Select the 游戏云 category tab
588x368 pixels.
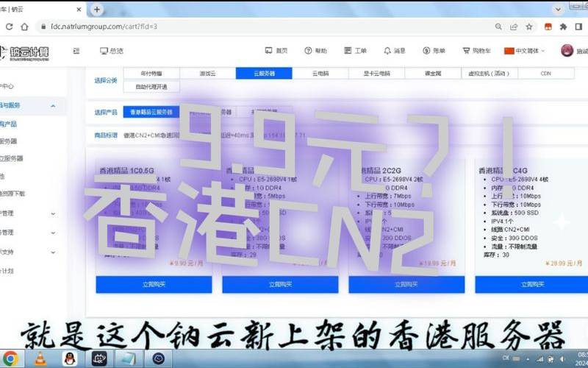[208, 74]
